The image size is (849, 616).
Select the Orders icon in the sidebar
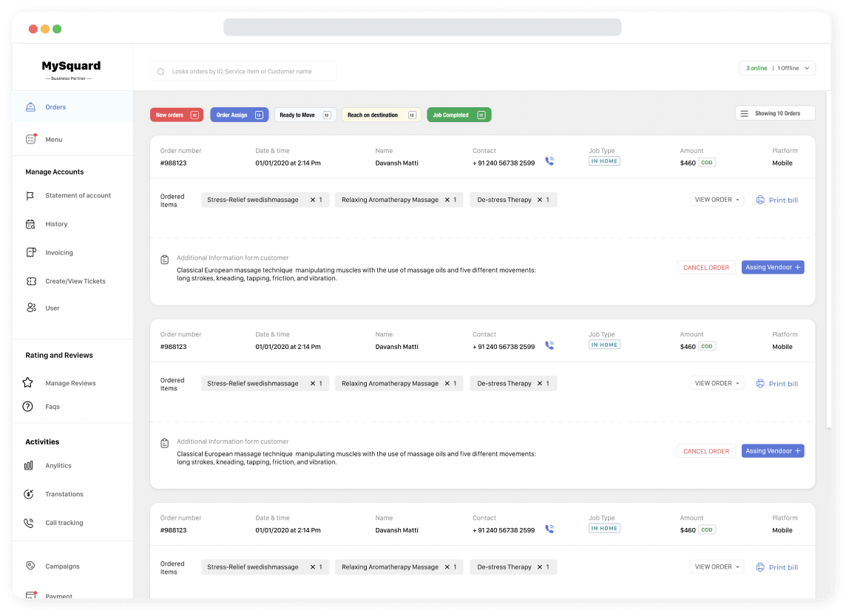click(x=30, y=106)
